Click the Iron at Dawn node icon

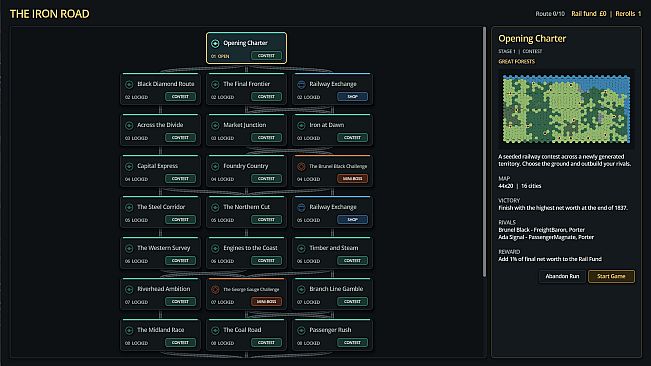tap(301, 125)
